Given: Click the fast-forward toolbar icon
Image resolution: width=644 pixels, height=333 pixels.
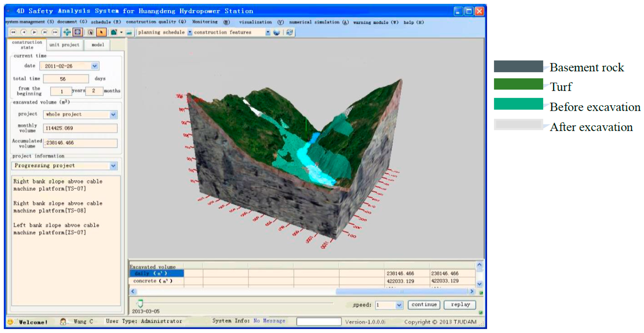Looking at the screenshot, I should click(55, 32).
